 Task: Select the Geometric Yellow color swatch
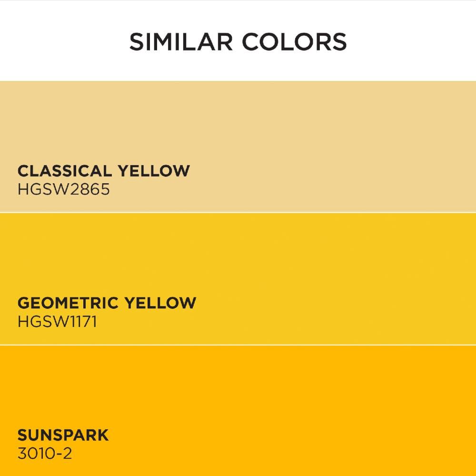coord(238,278)
